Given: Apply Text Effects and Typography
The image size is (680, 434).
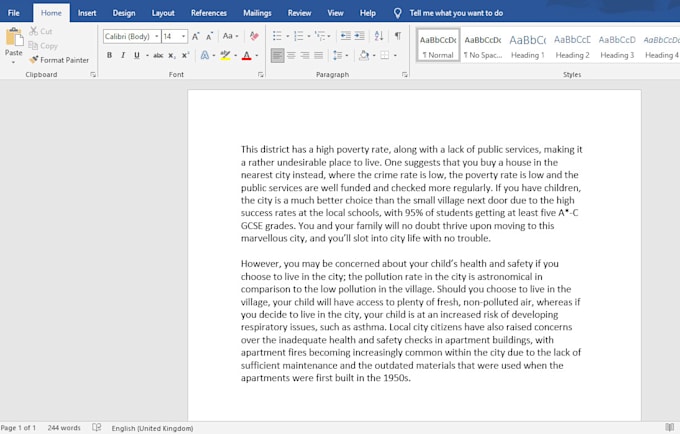Looking at the screenshot, I should [x=205, y=55].
